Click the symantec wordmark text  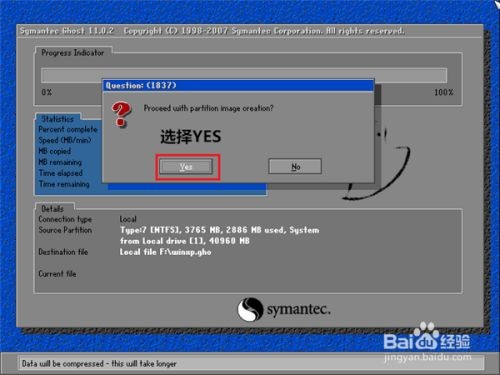click(299, 310)
